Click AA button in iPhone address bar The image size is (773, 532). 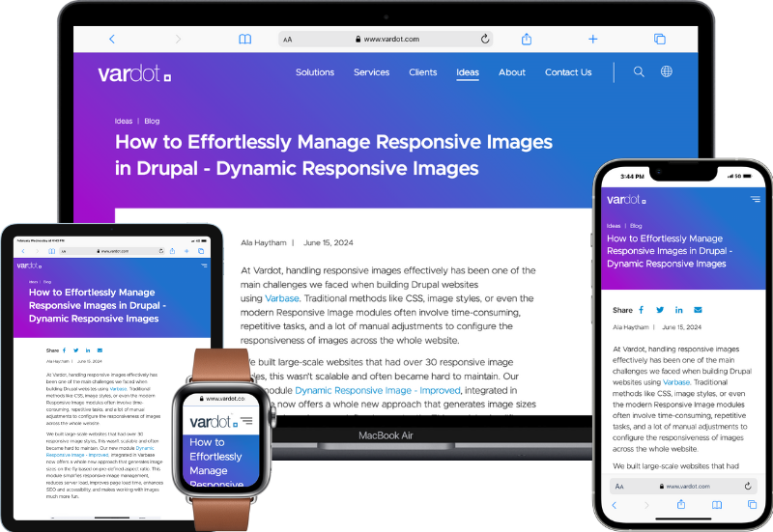coord(619,487)
